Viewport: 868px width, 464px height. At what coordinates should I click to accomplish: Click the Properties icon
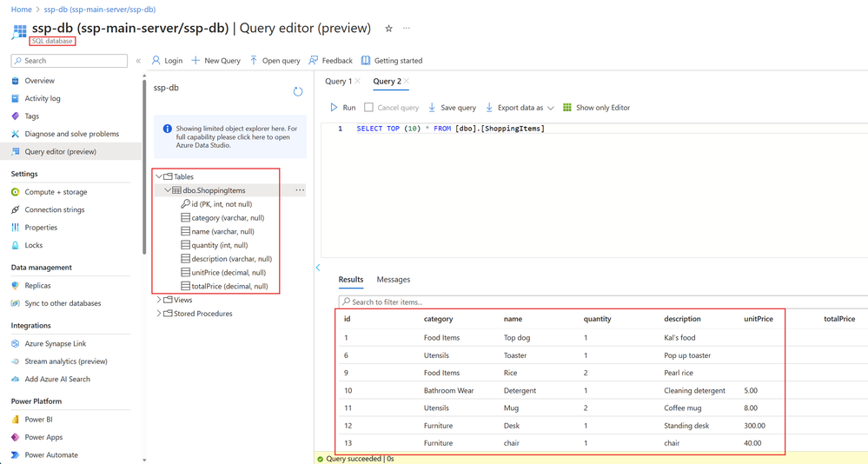coord(15,228)
